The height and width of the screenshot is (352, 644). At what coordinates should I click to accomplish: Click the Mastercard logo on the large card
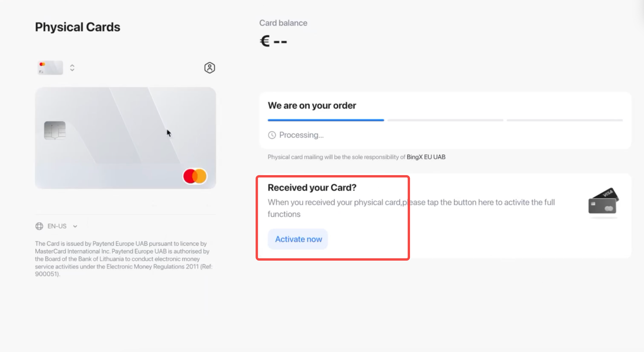195,176
